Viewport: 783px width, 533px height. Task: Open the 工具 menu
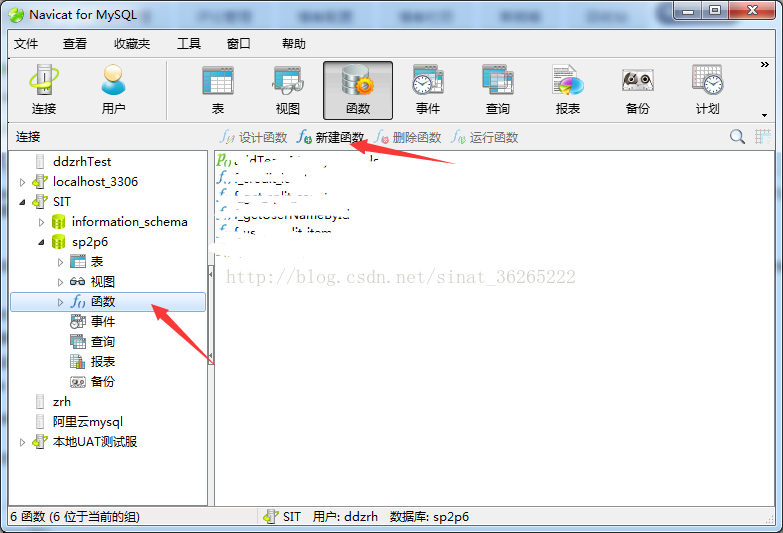pos(189,43)
